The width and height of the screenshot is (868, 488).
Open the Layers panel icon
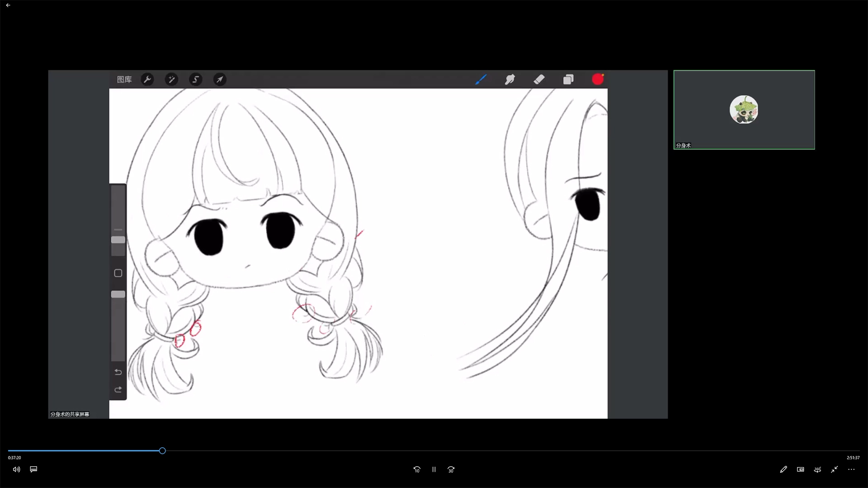568,80
